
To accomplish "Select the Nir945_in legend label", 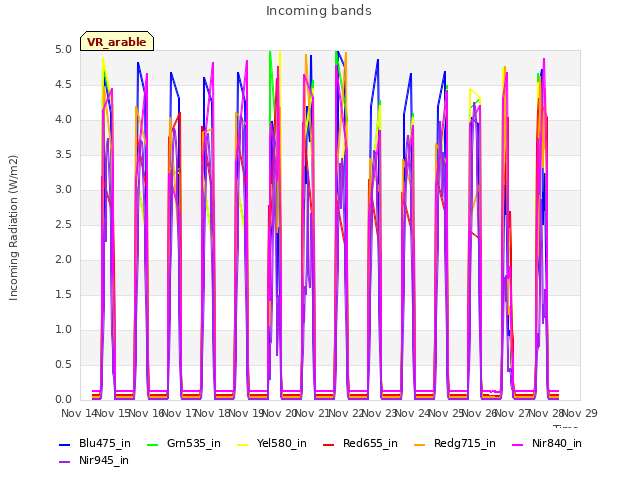I will (x=104, y=461).
